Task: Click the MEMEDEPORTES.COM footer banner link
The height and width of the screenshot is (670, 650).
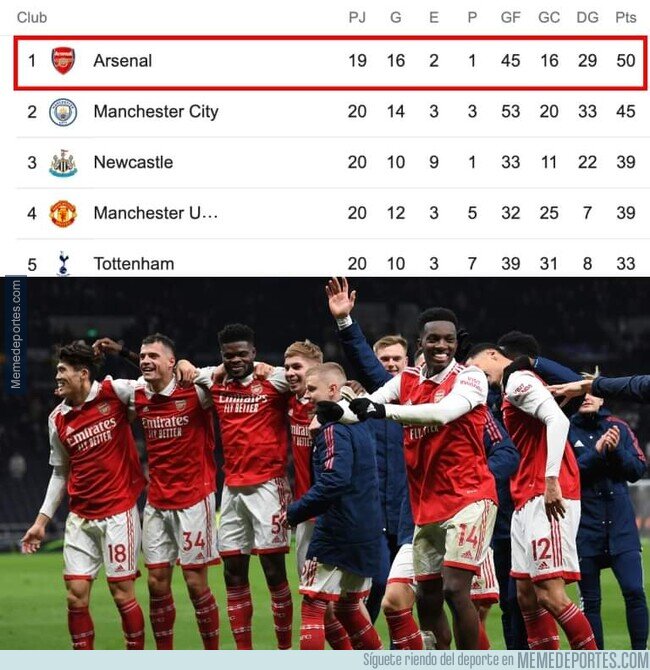Action: pyautogui.click(x=583, y=660)
